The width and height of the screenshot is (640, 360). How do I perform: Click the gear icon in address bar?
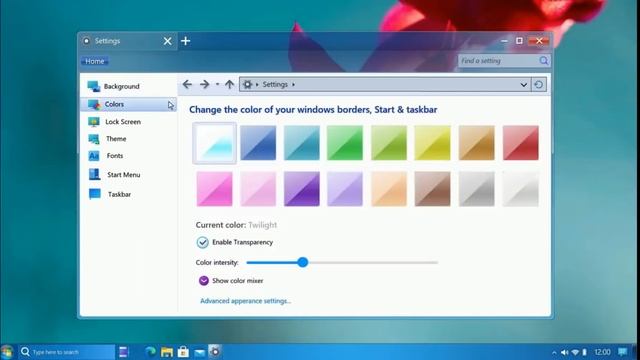(247, 84)
